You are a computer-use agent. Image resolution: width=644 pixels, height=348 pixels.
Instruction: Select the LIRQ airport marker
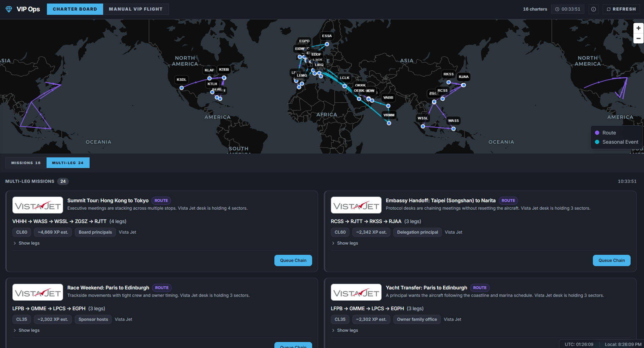(x=319, y=65)
